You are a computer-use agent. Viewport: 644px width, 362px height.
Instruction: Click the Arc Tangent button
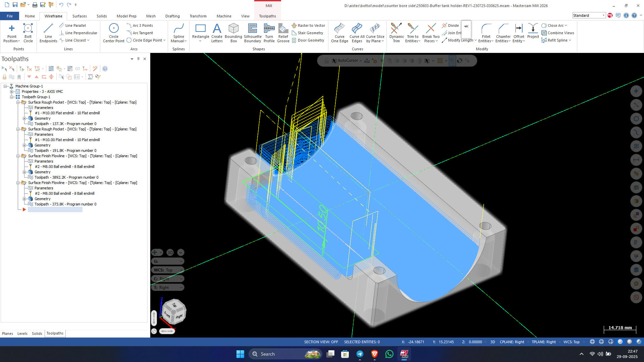coord(140,33)
